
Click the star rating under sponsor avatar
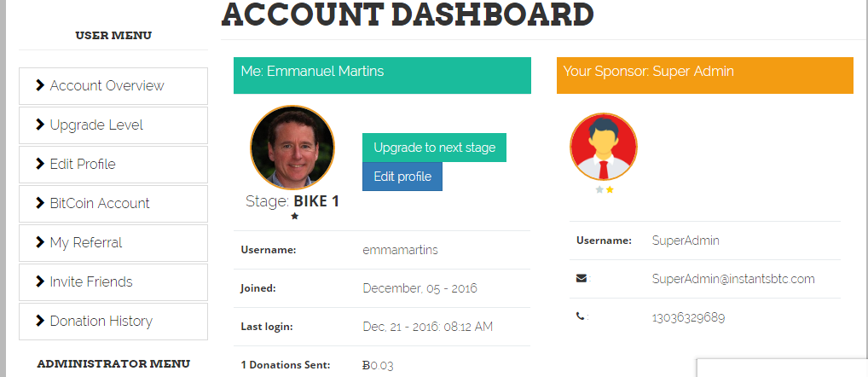[605, 189]
